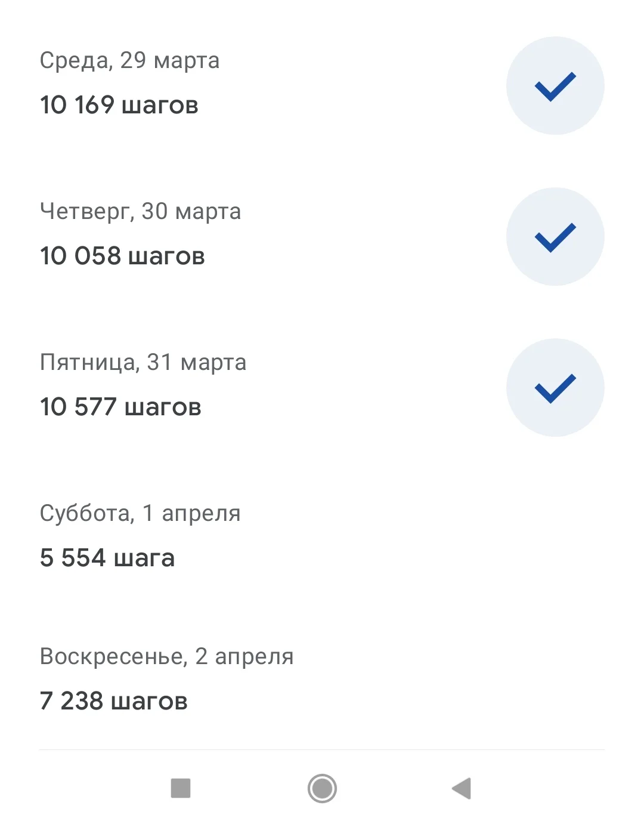Open the Четверг, 30 марта entry
This screenshot has width=644, height=827.
click(x=140, y=211)
